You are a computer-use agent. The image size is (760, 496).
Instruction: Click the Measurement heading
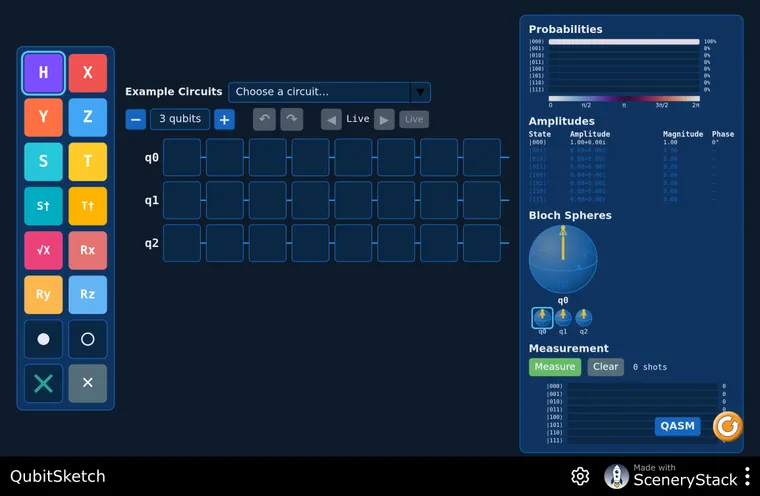(569, 349)
